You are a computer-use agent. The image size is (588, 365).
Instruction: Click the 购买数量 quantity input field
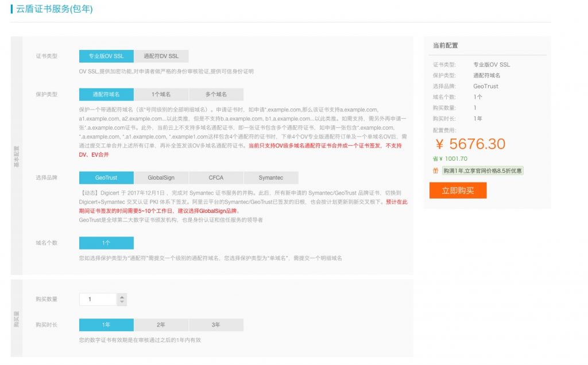point(98,300)
